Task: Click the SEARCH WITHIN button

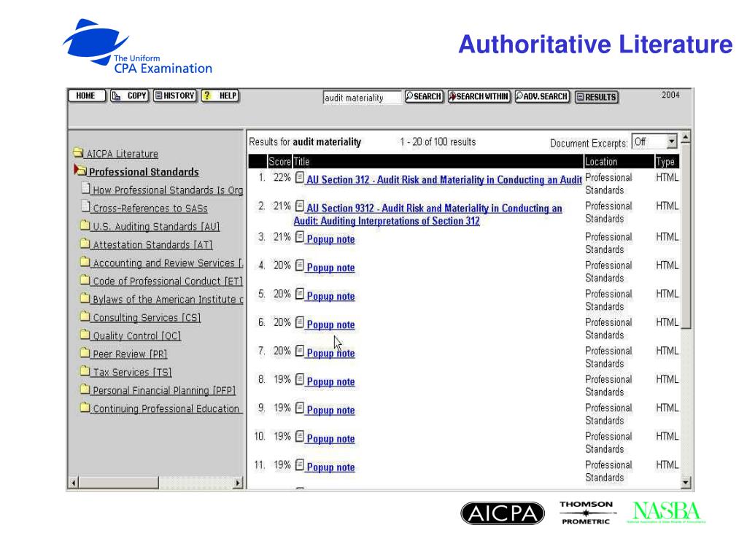Action: (479, 97)
